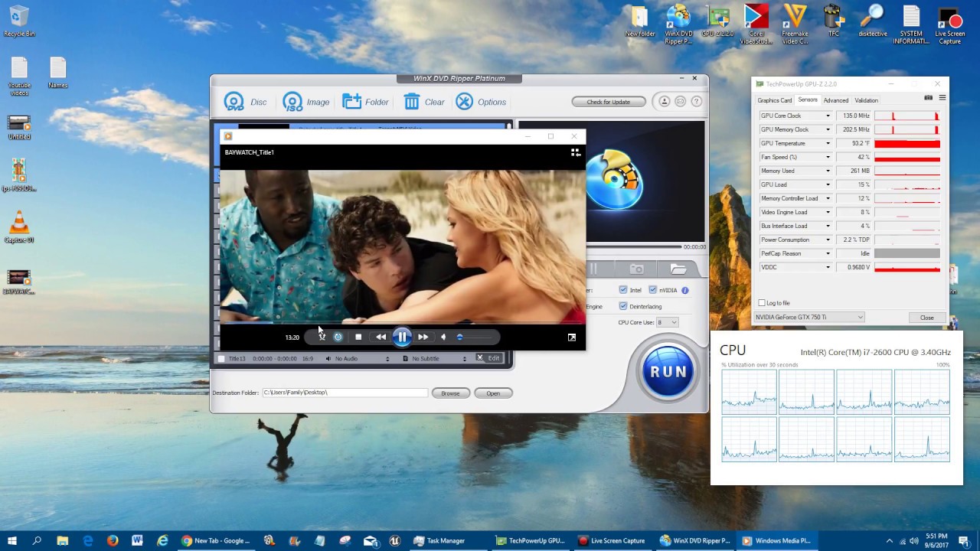Expand the GPU Temperature sensor dropdown
Image resolution: width=980 pixels, height=551 pixels.
tap(828, 144)
